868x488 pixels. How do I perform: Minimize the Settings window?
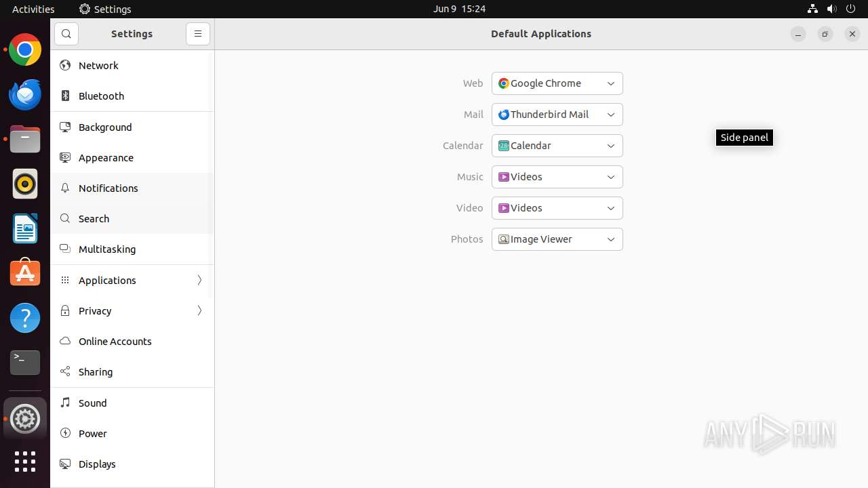coord(798,34)
